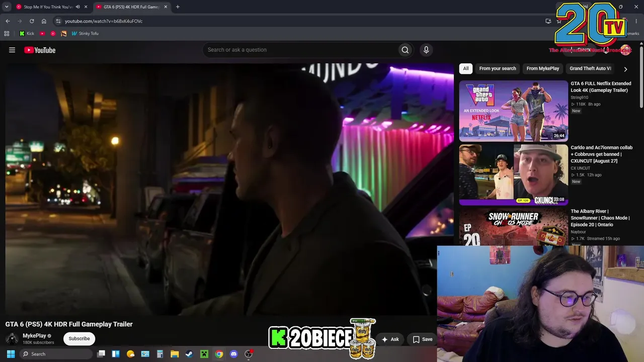Open SnowRunner Chaos Mode video thumbnail
Image resolution: width=644 pixels, height=362 pixels.
[513, 227]
